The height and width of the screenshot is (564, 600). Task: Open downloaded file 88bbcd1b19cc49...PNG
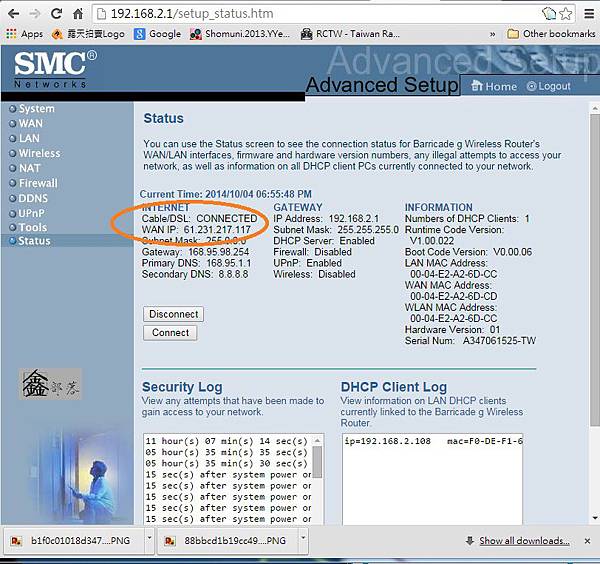(227, 541)
